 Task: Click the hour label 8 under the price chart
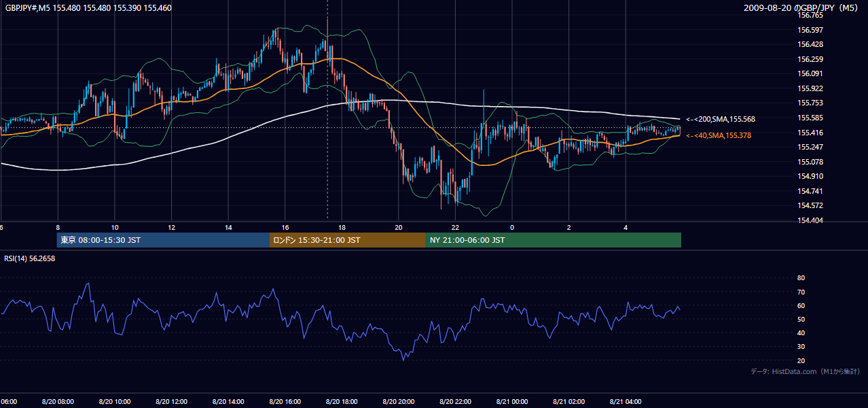point(58,228)
